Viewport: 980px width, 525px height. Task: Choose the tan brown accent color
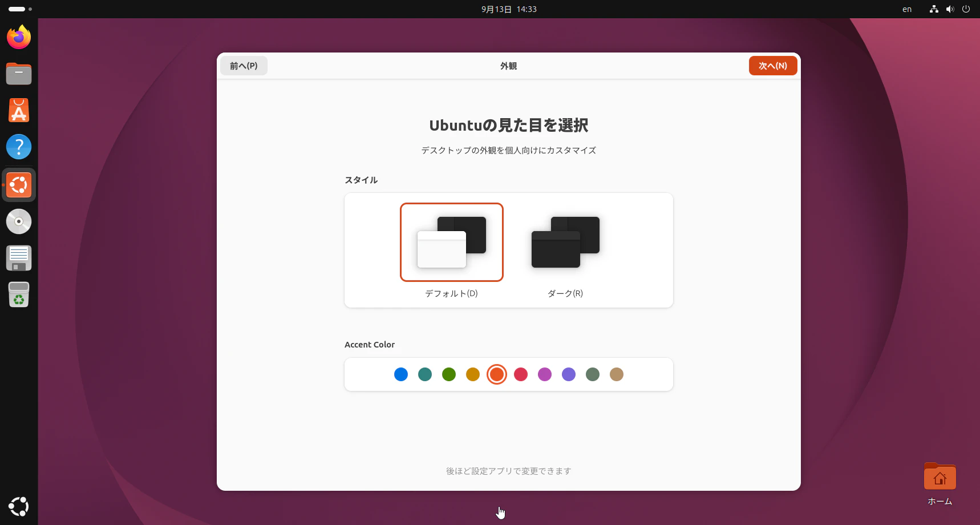[x=617, y=374]
